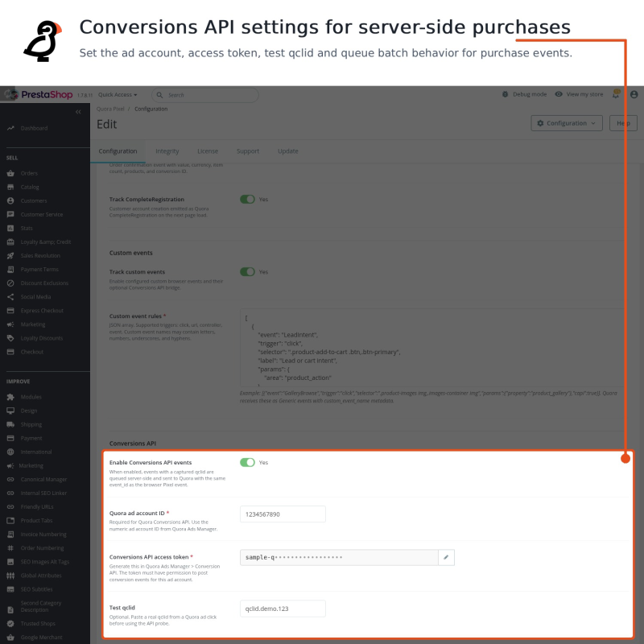644x644 pixels.
Task: Open Google Merchant menu item
Action: pyautogui.click(x=35, y=638)
